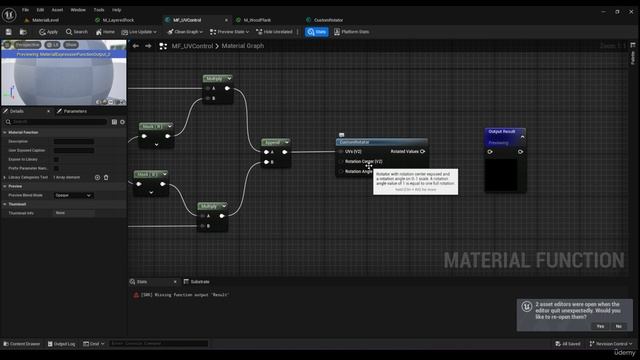Viewport: 640px width, 360px height.
Task: Open the File menu
Action: click(25, 10)
